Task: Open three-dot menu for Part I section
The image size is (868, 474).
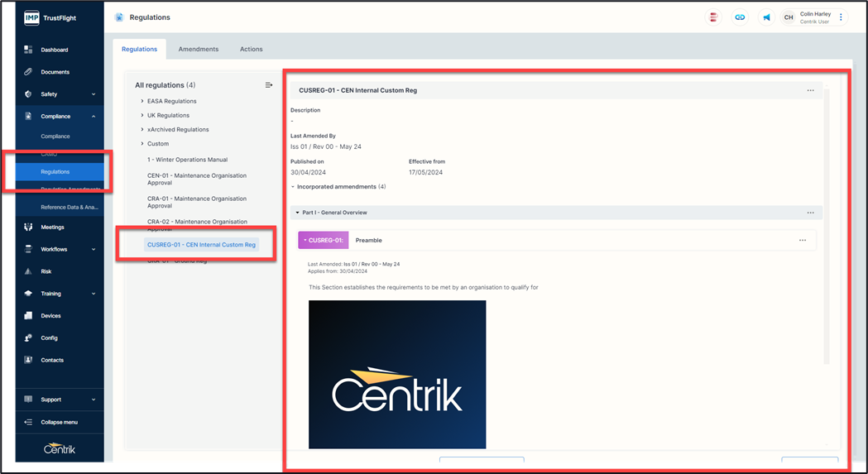Action: click(810, 213)
